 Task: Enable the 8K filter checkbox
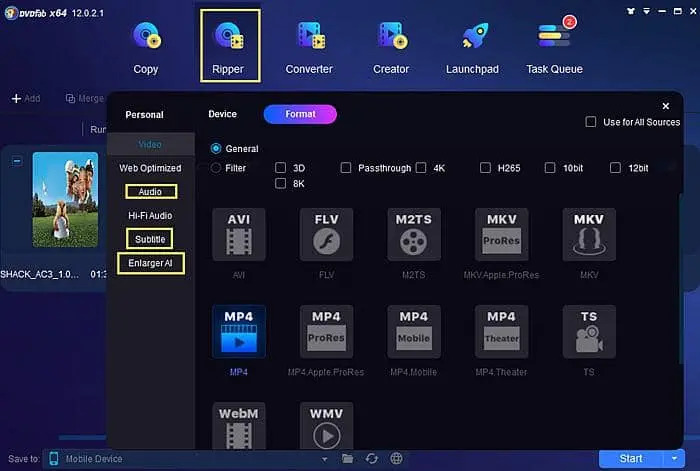point(280,183)
